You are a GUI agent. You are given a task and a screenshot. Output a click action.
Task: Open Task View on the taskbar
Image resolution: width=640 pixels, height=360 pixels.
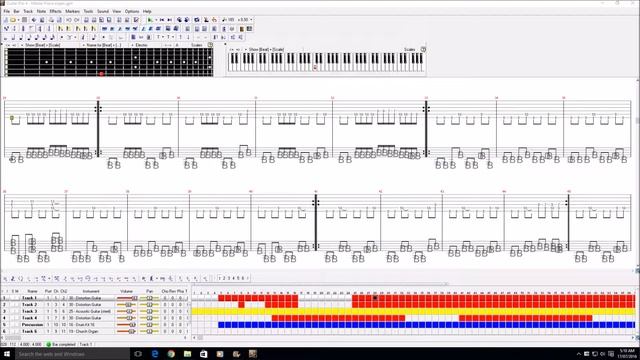pos(138,354)
